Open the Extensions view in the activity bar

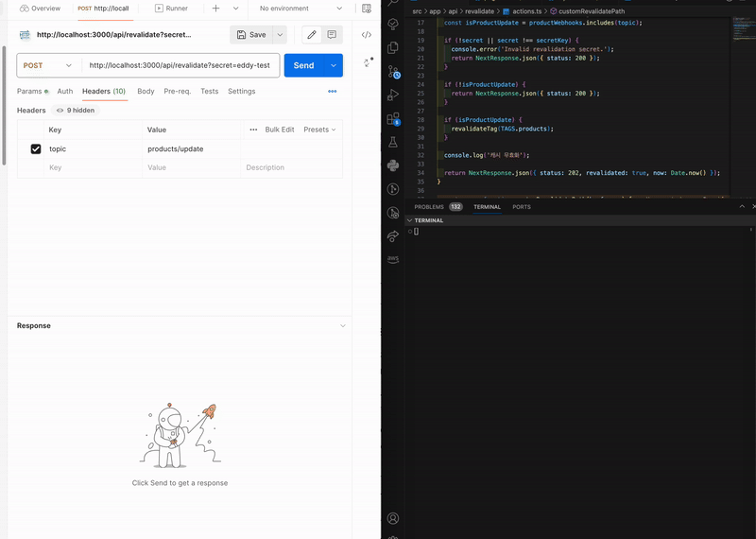[393, 119]
